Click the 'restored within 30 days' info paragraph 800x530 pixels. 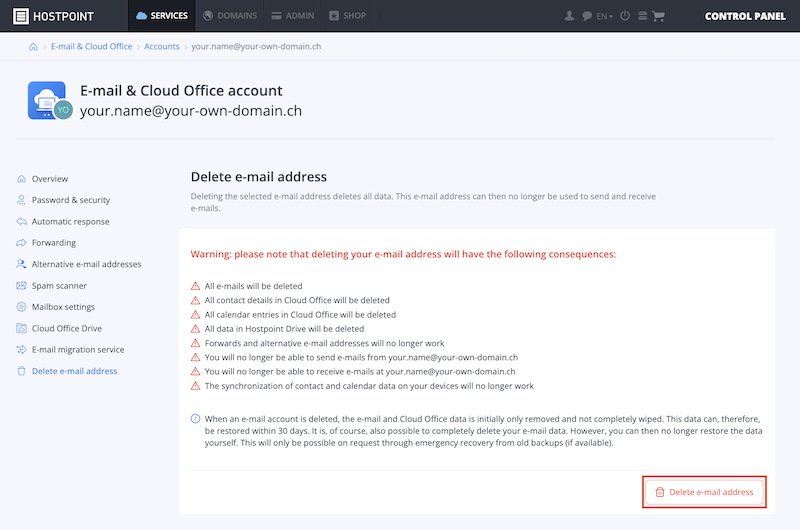pyautogui.click(x=483, y=431)
